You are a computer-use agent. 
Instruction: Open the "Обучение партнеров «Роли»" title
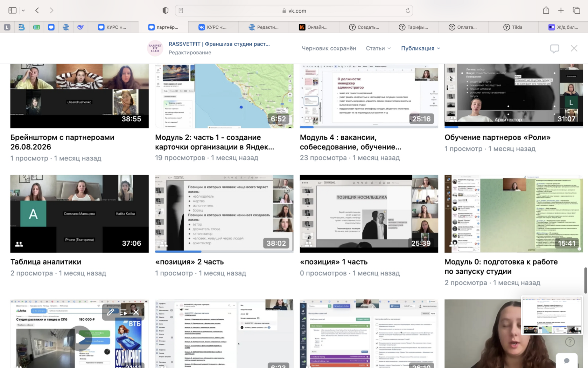pos(497,137)
